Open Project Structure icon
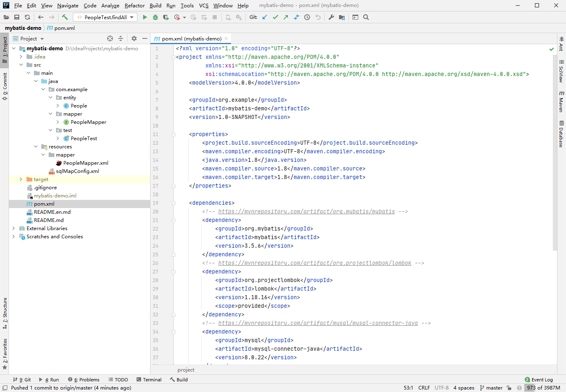The image size is (566, 392). (342, 17)
